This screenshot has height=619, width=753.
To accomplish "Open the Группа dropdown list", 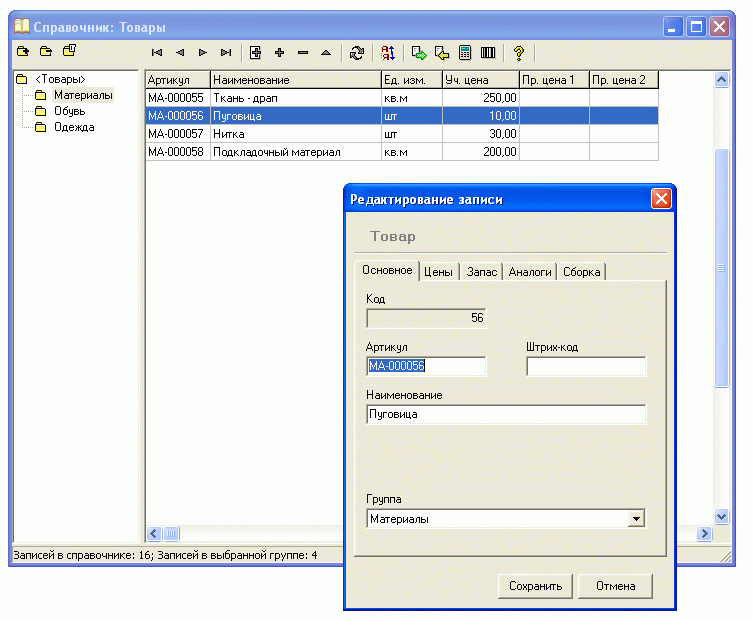I will [x=636, y=519].
